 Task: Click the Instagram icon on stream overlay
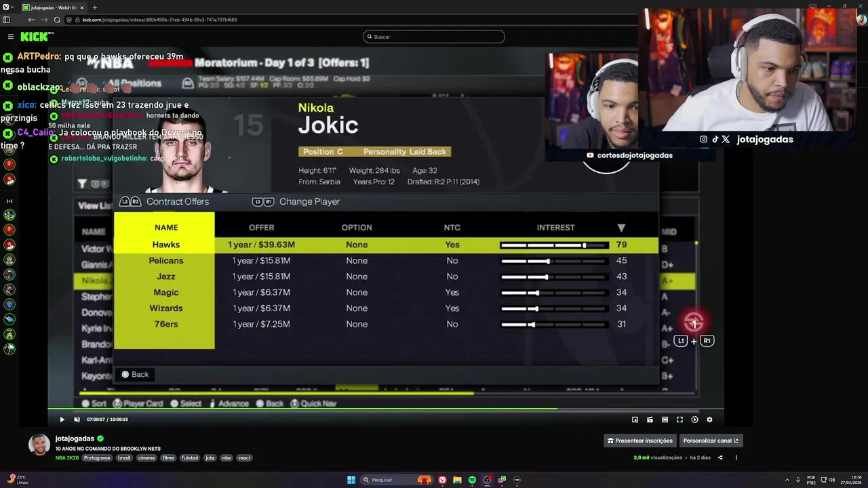point(703,139)
